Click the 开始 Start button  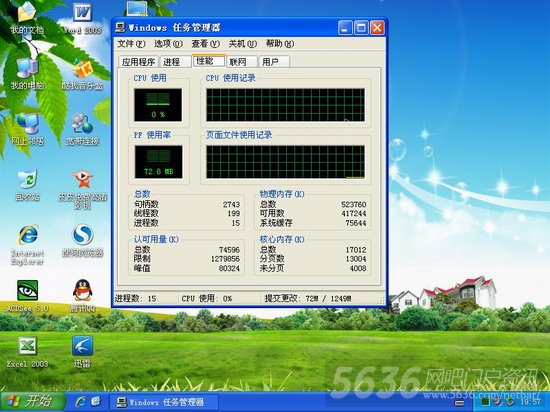tap(33, 401)
